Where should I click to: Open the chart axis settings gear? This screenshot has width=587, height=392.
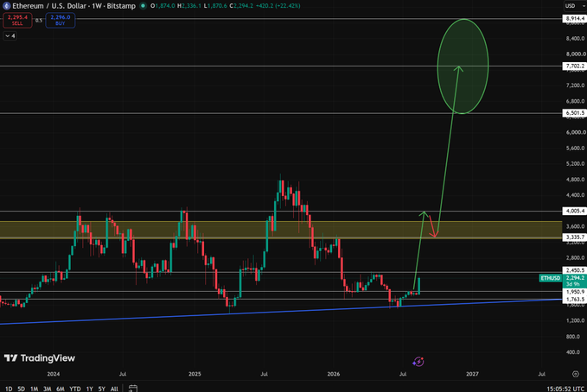coord(576,374)
